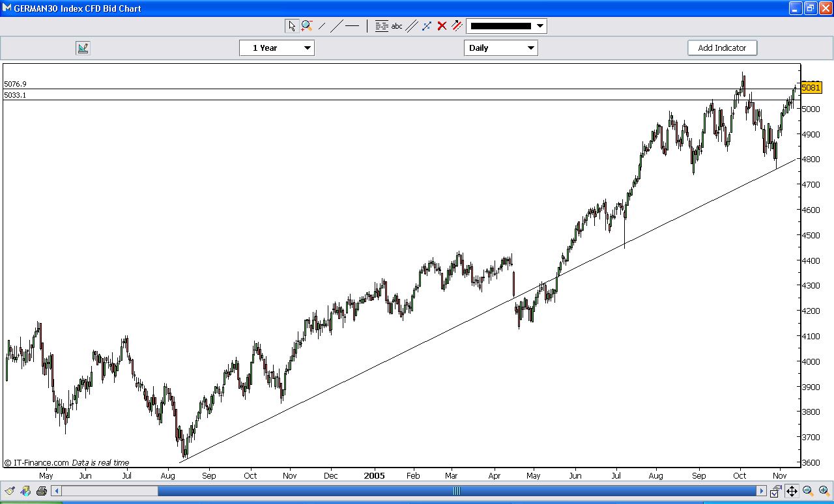Click the blue horizontal scrollbar thumb

click(456, 491)
